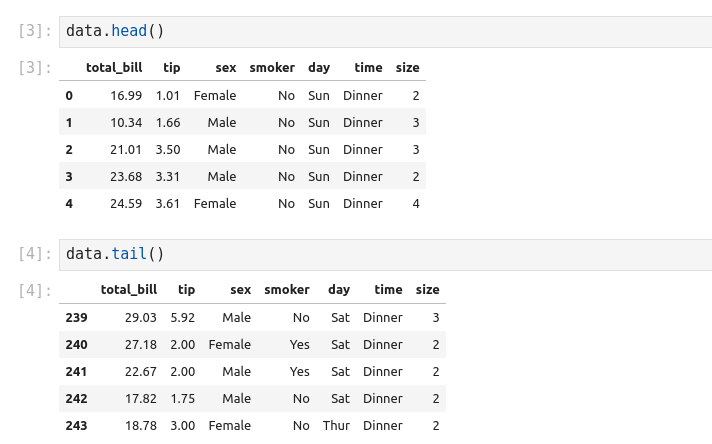Select row index 2 in the head table
The width and height of the screenshot is (712, 444).
point(69,150)
